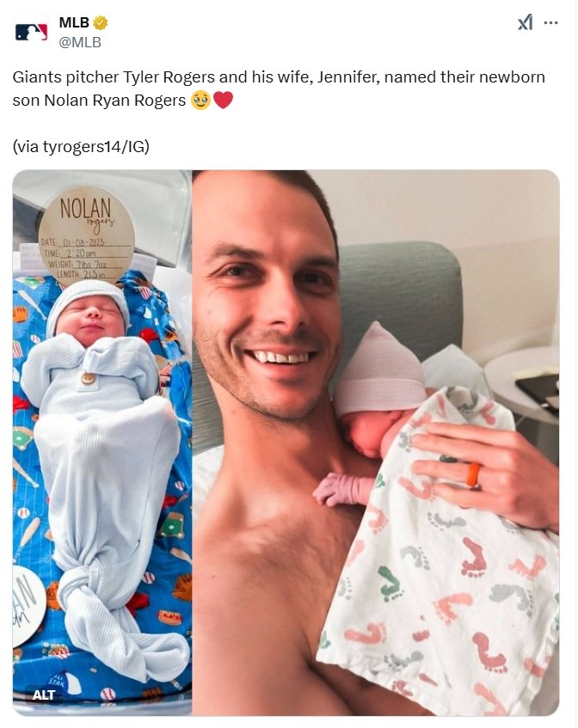Image resolution: width=578 pixels, height=728 pixels.
Task: Show the ALT image description badge
Action: tap(44, 695)
